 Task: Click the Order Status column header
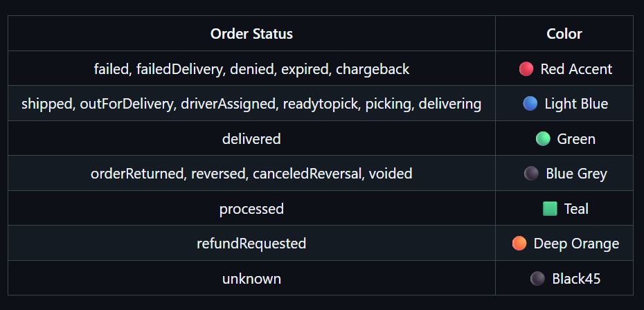coord(251,34)
